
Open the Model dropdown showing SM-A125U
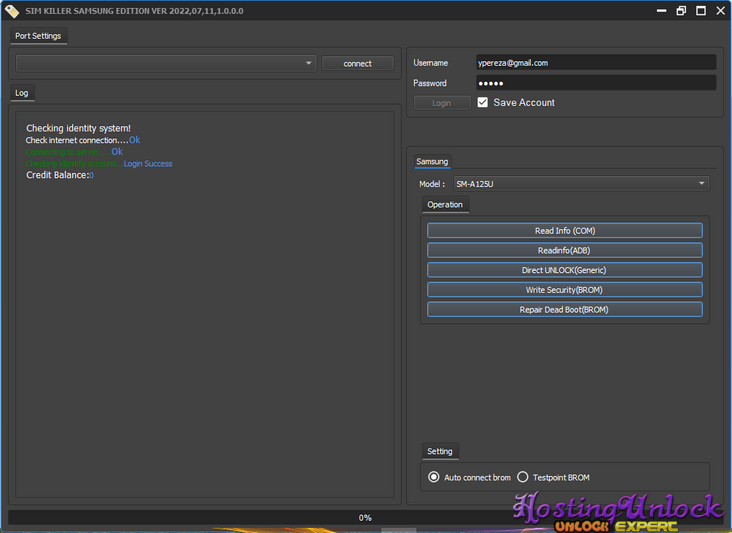point(581,184)
